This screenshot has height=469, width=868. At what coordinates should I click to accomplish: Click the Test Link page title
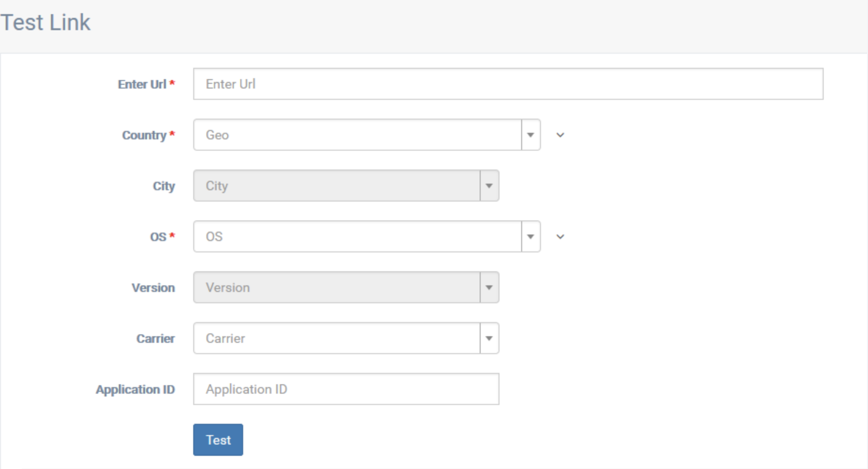click(x=46, y=22)
